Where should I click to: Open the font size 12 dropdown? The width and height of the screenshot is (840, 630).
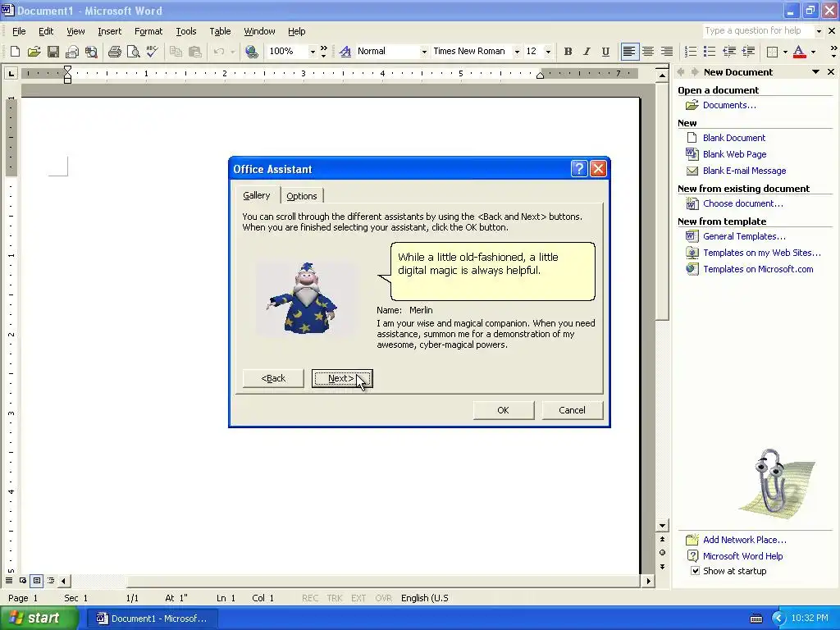click(547, 52)
